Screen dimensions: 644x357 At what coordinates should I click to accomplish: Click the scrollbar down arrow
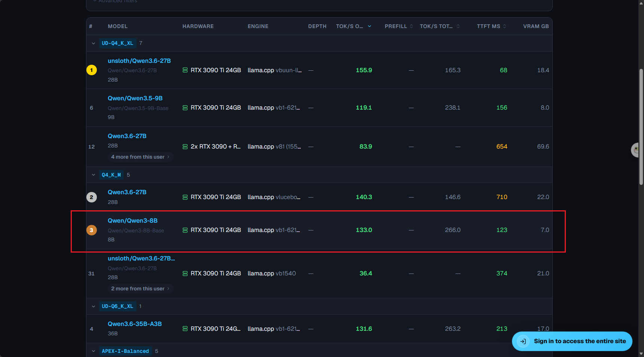pyautogui.click(x=641, y=354)
